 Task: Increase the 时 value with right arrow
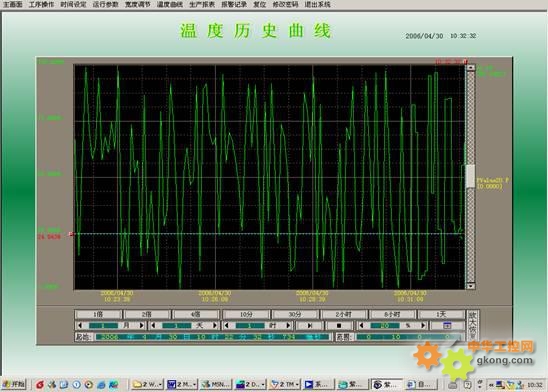pyautogui.click(x=288, y=326)
